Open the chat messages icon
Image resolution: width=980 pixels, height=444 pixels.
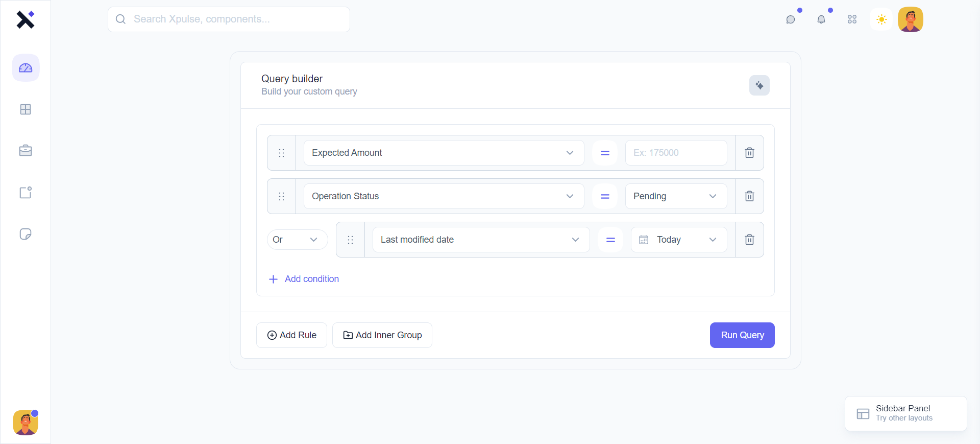pos(791,19)
